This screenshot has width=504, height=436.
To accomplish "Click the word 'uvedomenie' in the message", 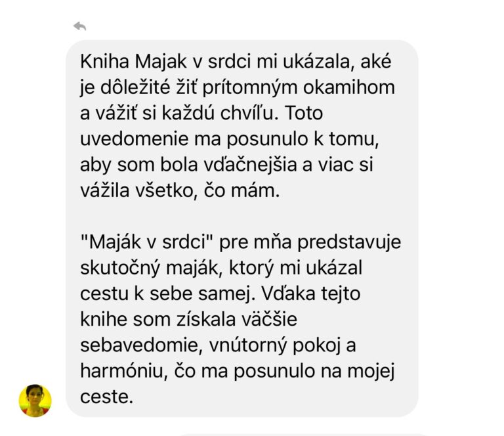I will pyautogui.click(x=134, y=139).
